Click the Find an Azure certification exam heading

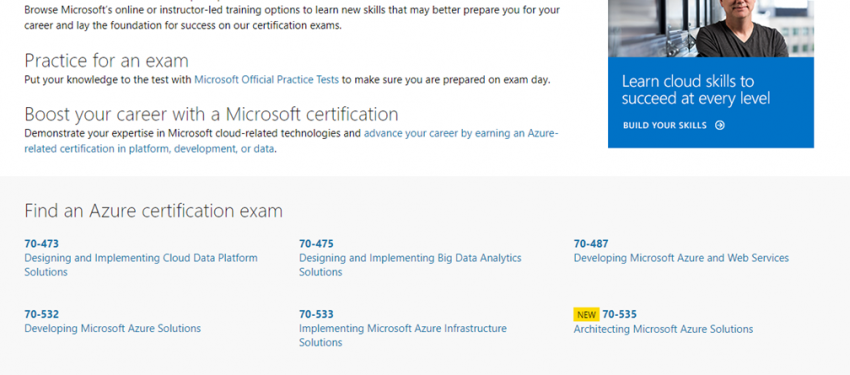click(x=153, y=210)
